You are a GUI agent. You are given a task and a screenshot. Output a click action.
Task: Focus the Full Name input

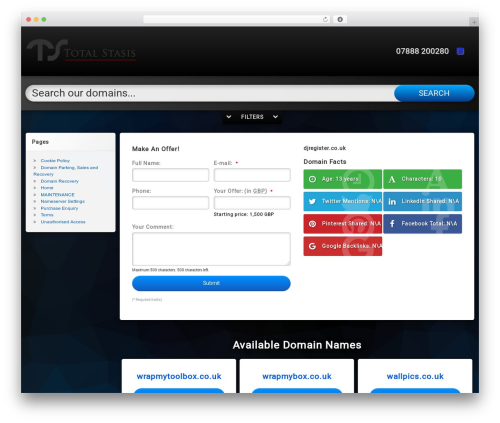tap(170, 175)
